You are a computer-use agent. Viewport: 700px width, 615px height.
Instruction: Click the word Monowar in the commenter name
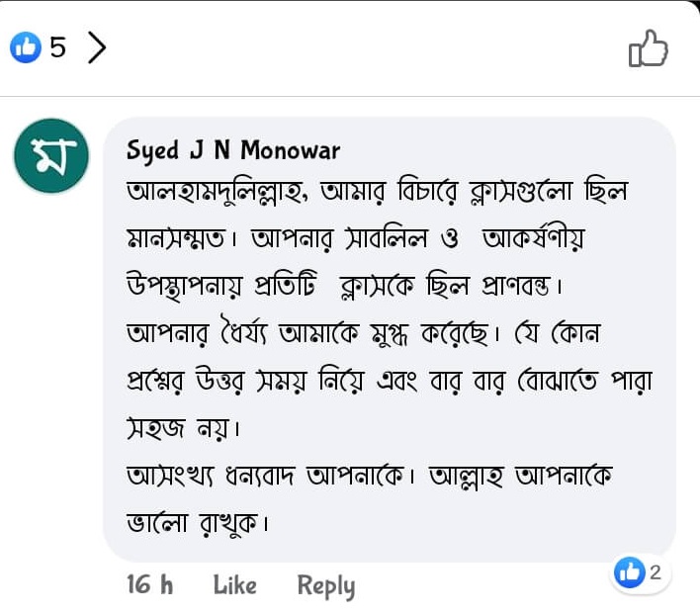(x=290, y=150)
